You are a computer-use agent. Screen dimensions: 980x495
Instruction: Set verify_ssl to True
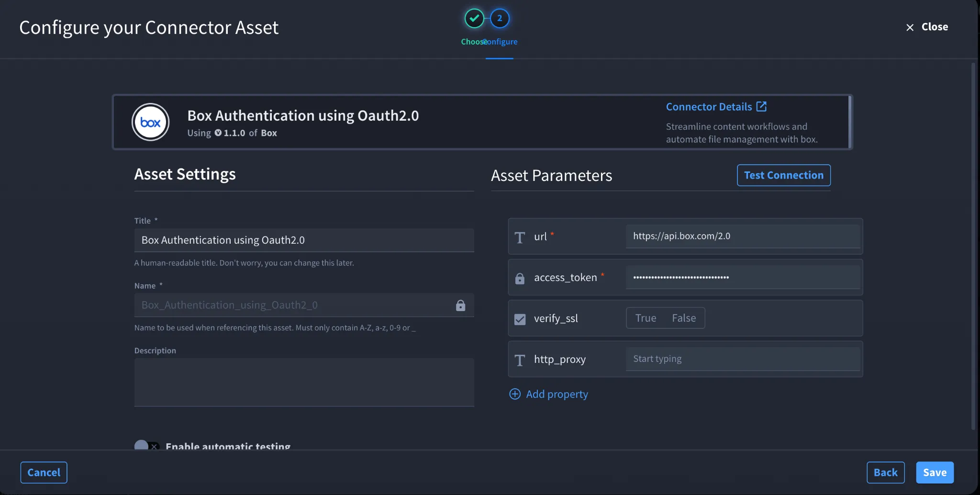[646, 318]
